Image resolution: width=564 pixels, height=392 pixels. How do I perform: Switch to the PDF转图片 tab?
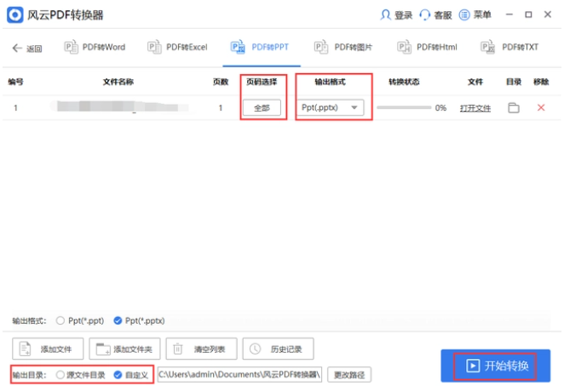[342, 47]
